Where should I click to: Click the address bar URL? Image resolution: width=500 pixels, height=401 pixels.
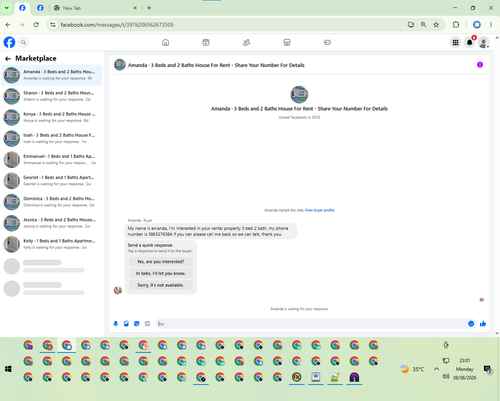click(117, 25)
